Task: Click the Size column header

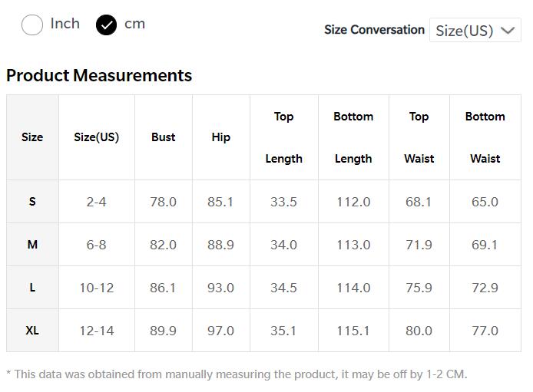Action: (32, 137)
